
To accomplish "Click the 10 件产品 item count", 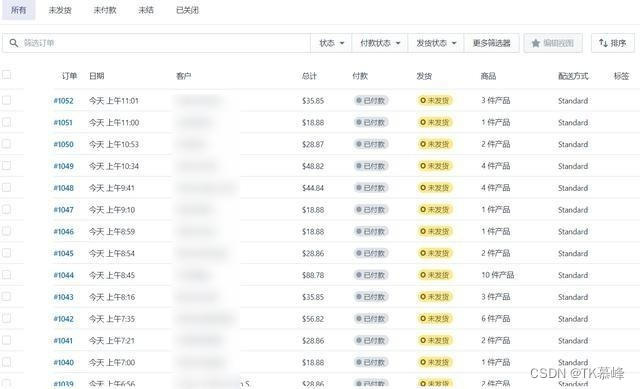I will point(498,275).
